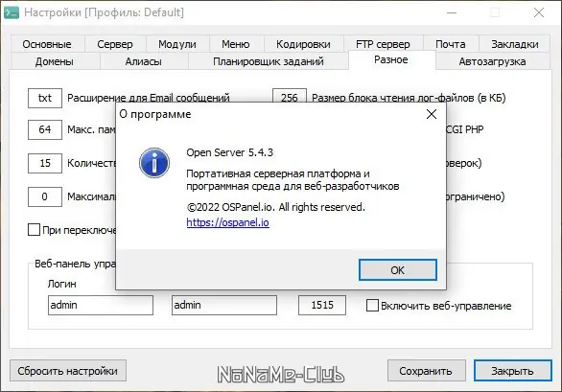
Task: Click the field containing 0
Action: tap(45, 196)
